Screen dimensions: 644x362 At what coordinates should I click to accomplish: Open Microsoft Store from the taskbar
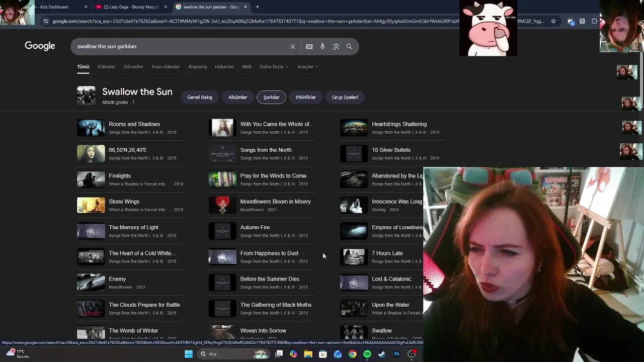coord(323,354)
